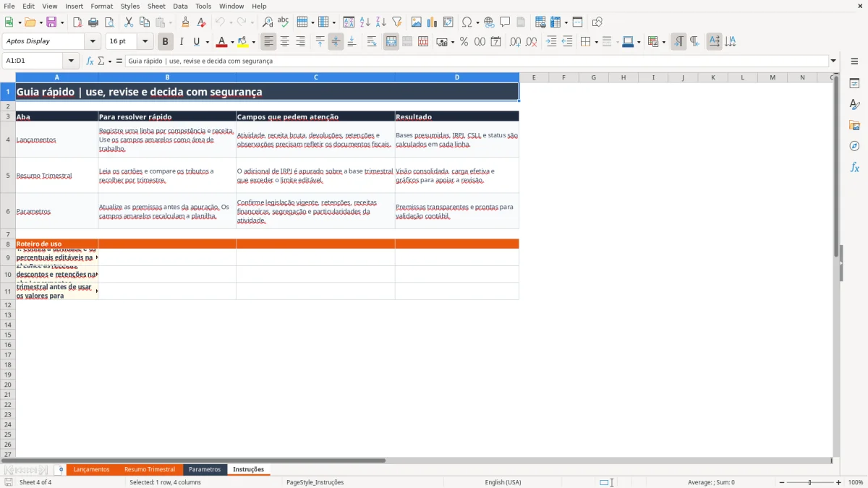Click the Insert Special Character omega icon
The height and width of the screenshot is (488, 868).
(x=467, y=22)
